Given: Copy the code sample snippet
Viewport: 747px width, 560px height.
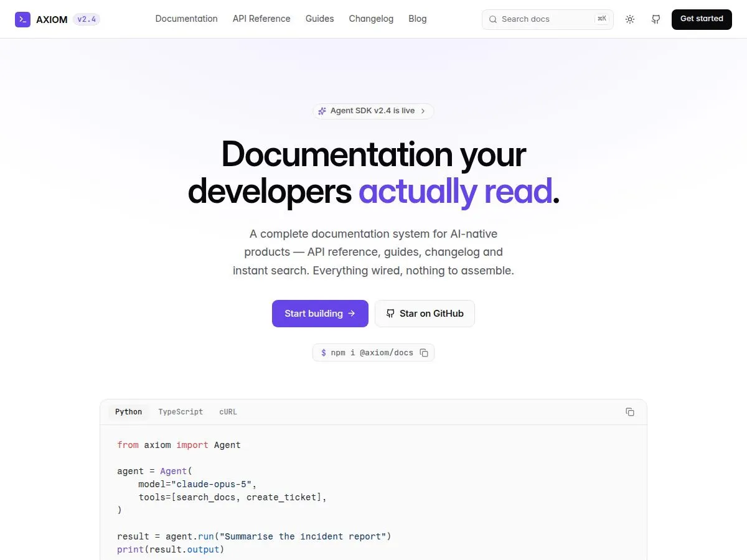Looking at the screenshot, I should coord(630,412).
